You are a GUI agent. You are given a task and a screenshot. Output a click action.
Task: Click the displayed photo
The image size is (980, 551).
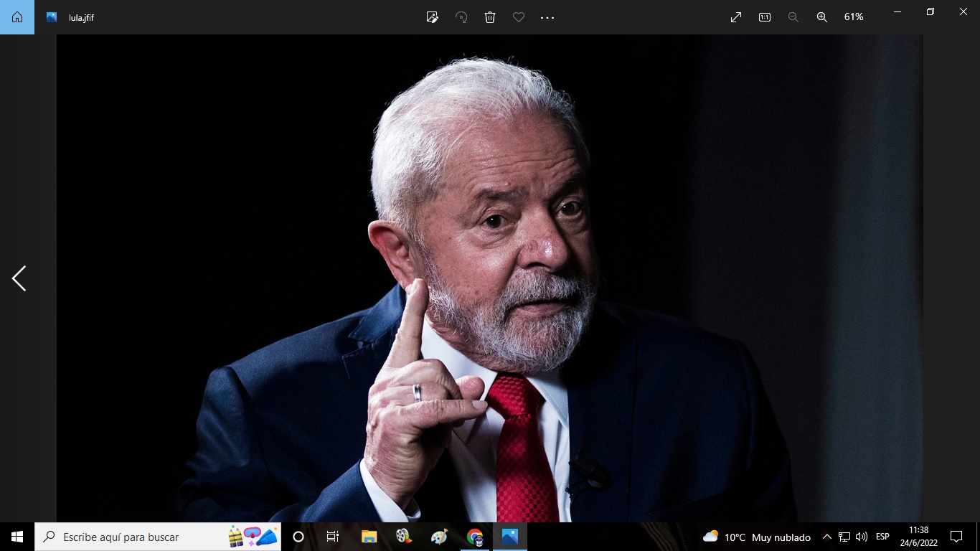490,278
